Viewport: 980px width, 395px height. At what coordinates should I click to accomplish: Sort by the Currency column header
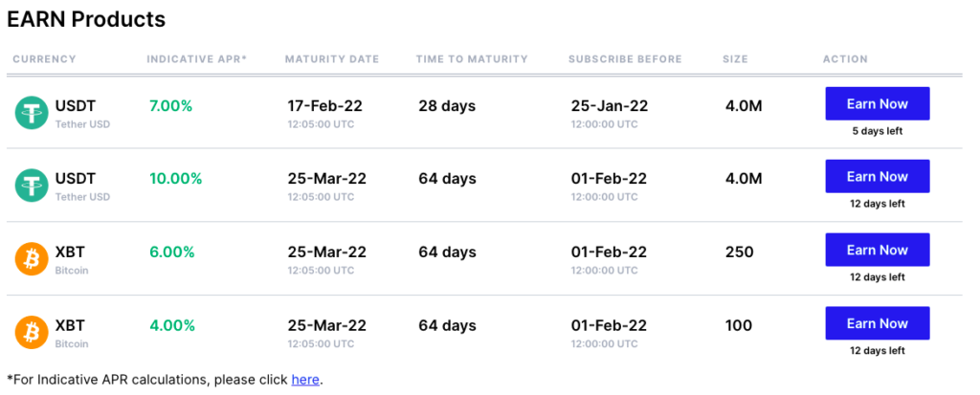[44, 59]
